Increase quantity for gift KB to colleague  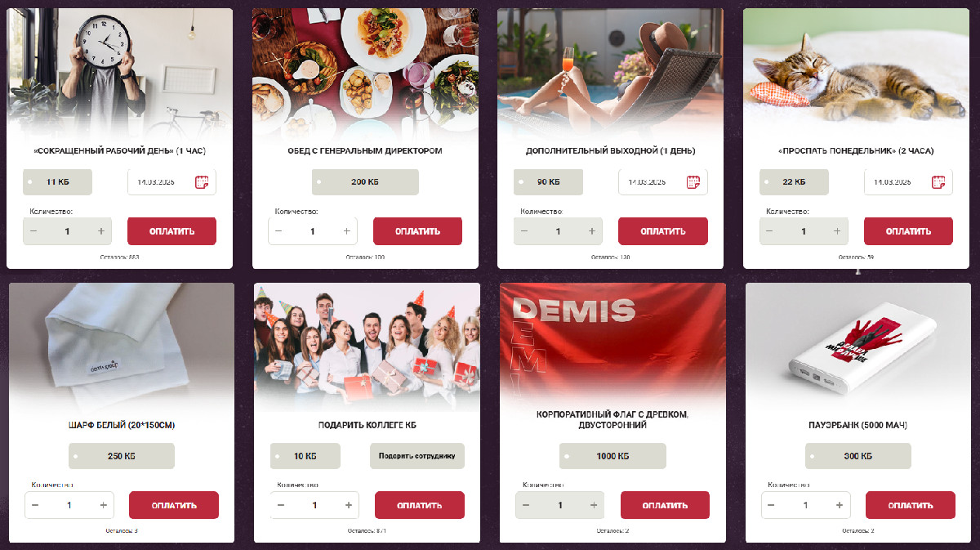tap(349, 505)
